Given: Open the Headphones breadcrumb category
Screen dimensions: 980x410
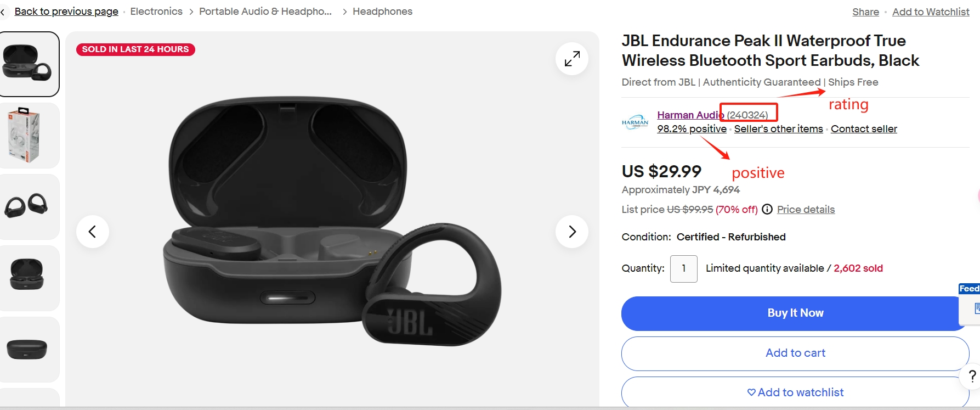Looking at the screenshot, I should point(382,12).
